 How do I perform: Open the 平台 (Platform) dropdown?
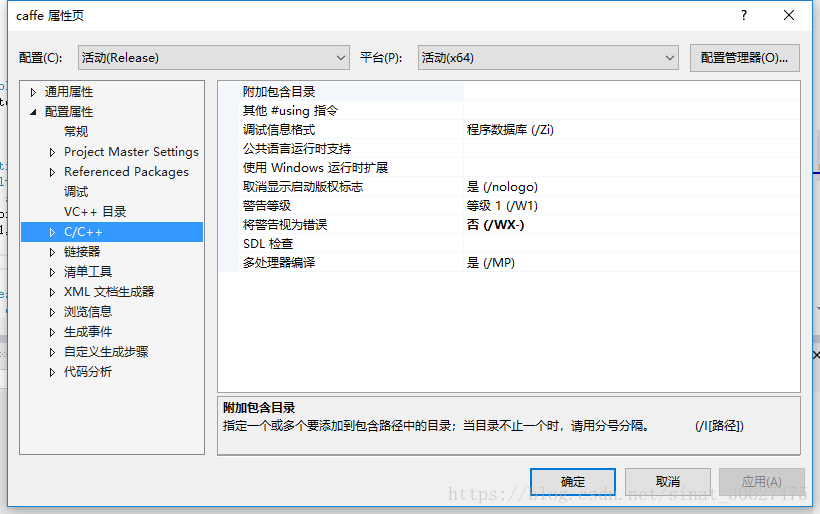click(548, 58)
